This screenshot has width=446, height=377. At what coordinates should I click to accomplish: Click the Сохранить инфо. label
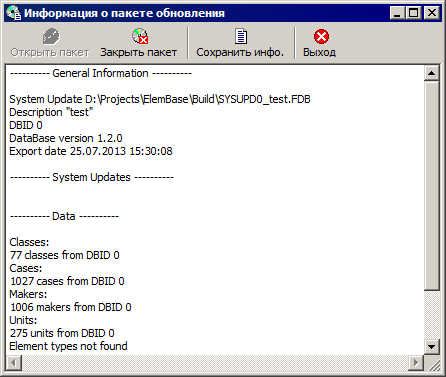tap(240, 52)
